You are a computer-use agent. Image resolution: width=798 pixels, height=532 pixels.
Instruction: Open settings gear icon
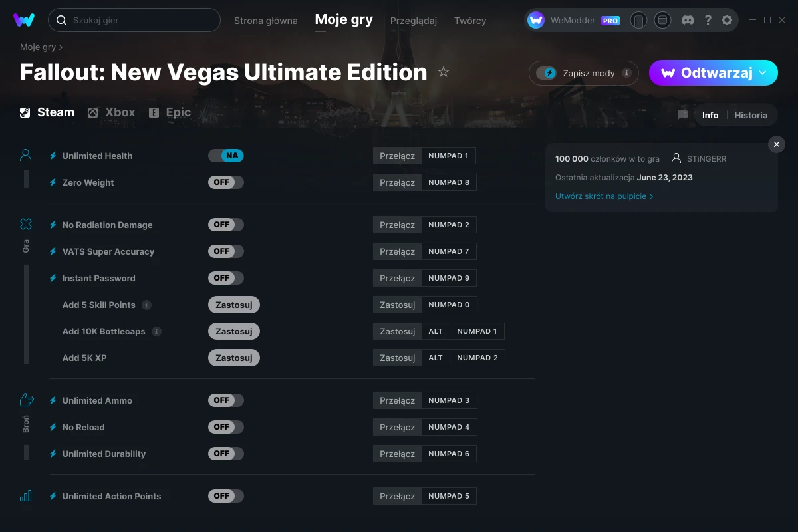coord(727,20)
